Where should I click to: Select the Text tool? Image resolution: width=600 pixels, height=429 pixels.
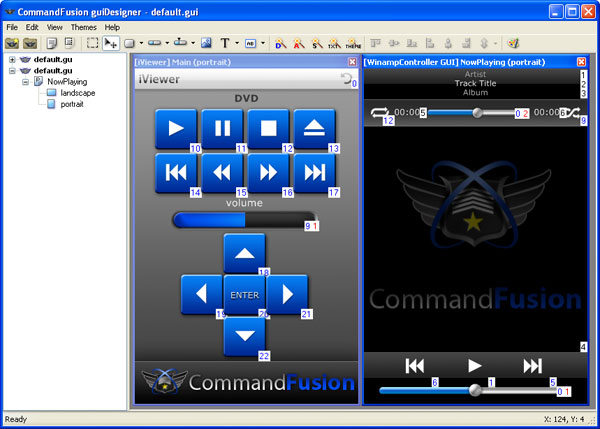(x=225, y=43)
